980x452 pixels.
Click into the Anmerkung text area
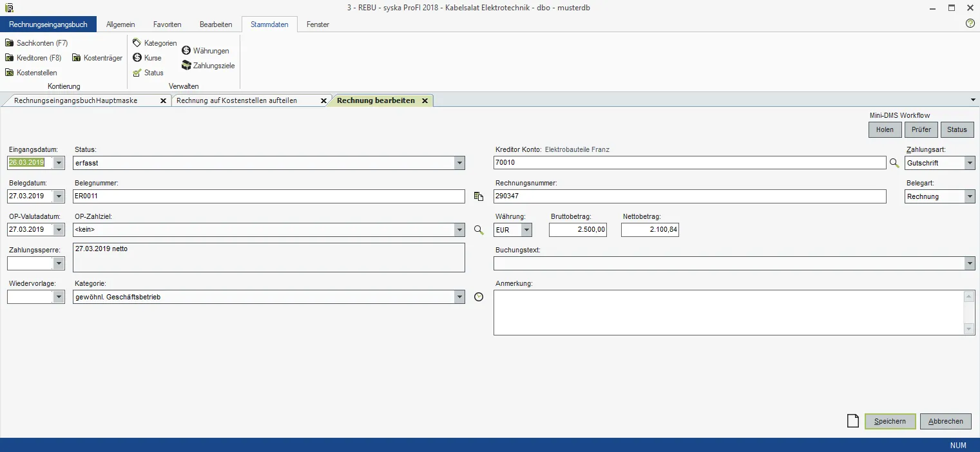click(729, 313)
